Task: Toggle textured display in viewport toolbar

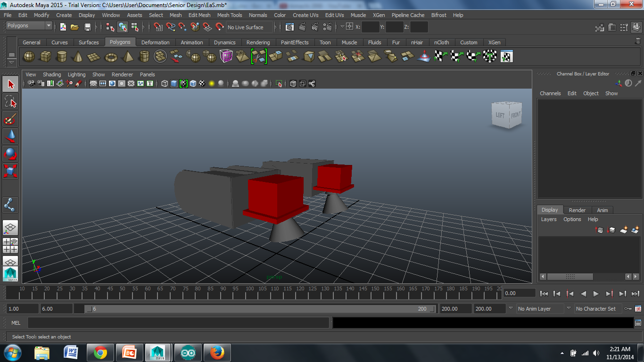Action: [x=202, y=83]
